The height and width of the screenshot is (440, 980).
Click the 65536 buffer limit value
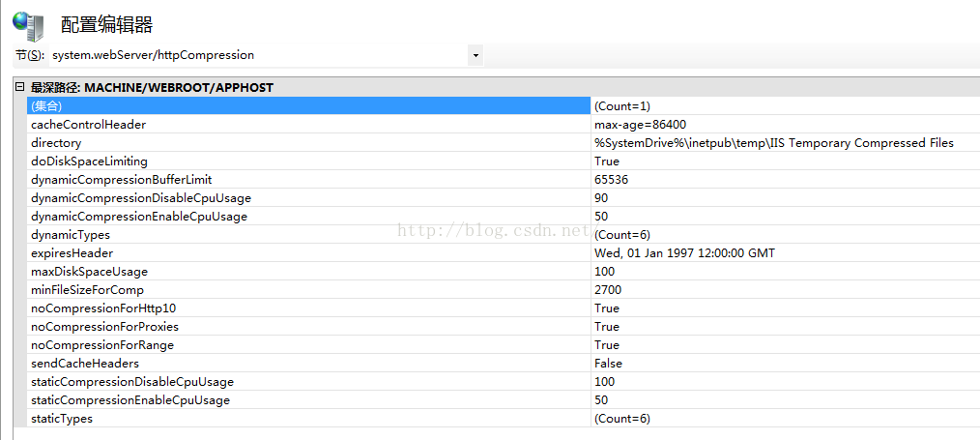tap(611, 180)
